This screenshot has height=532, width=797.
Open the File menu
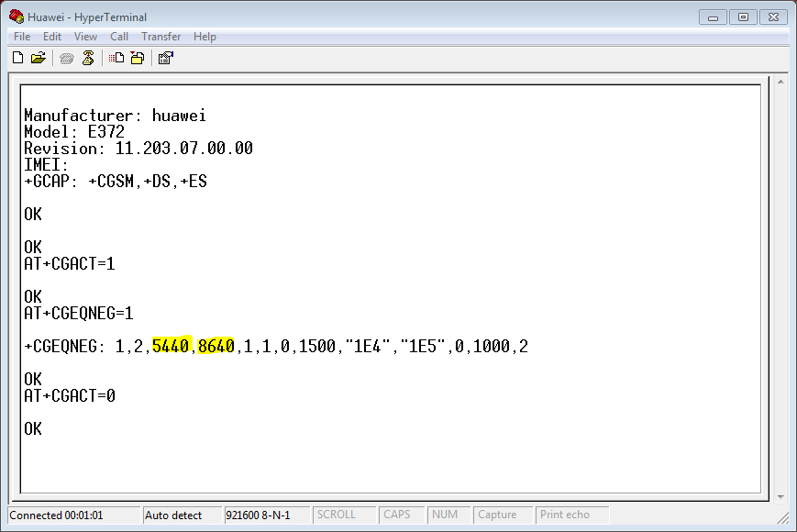[x=22, y=37]
